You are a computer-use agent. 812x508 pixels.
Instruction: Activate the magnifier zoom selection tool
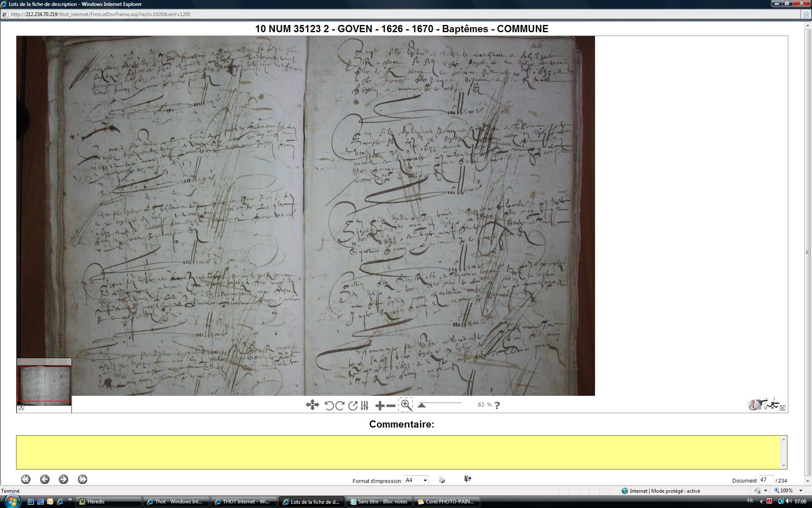coord(406,405)
